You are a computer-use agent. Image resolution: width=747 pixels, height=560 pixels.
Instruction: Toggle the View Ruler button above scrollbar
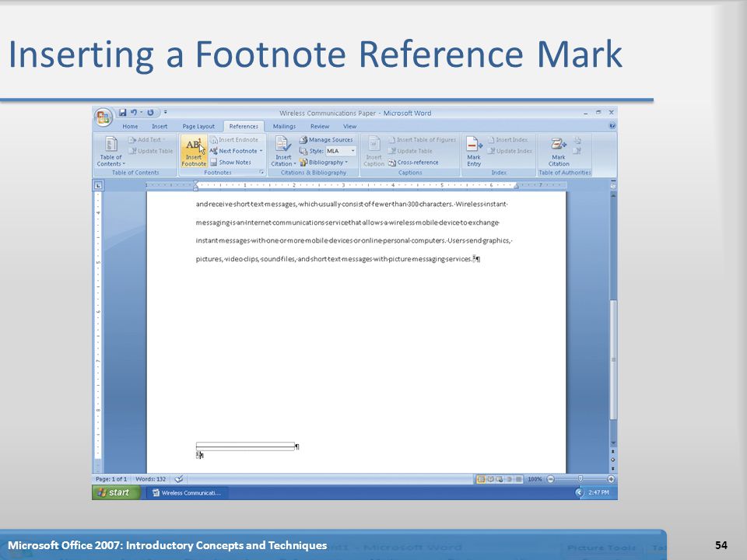click(613, 185)
